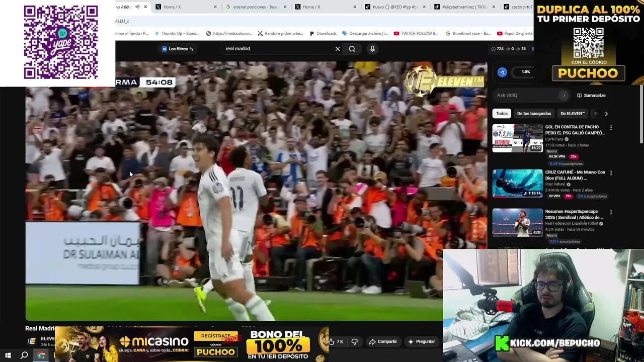644x362 pixels.
Task: Open the vidIQ Los filtros button
Action: click(x=178, y=49)
